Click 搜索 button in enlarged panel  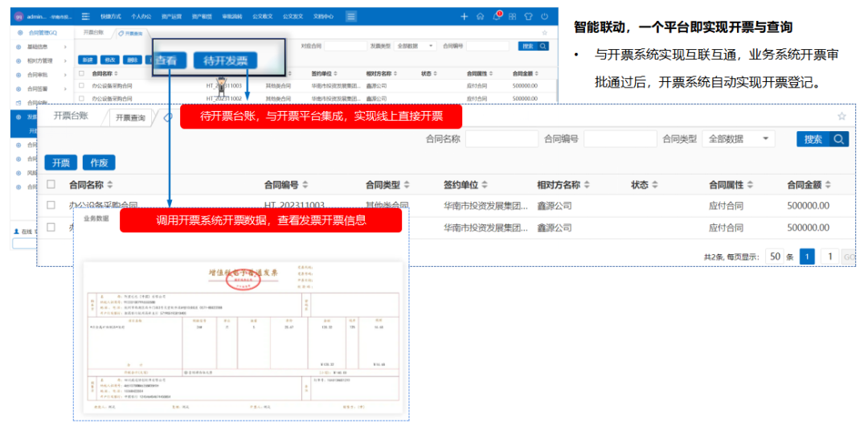click(x=823, y=139)
